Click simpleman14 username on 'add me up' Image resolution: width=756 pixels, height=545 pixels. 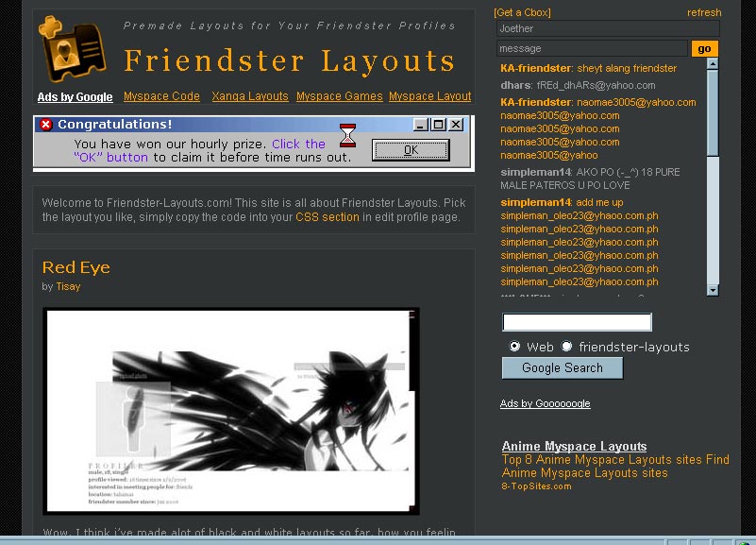coord(536,202)
